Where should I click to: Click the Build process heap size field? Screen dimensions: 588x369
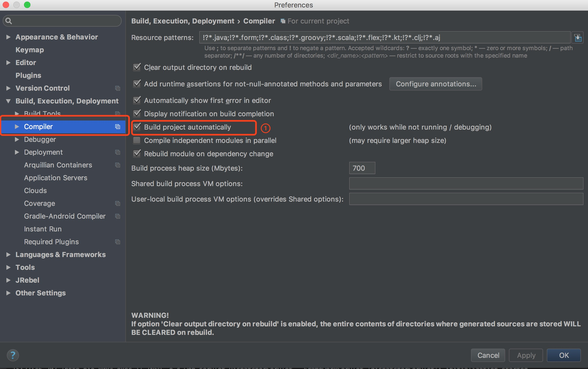tap(362, 168)
